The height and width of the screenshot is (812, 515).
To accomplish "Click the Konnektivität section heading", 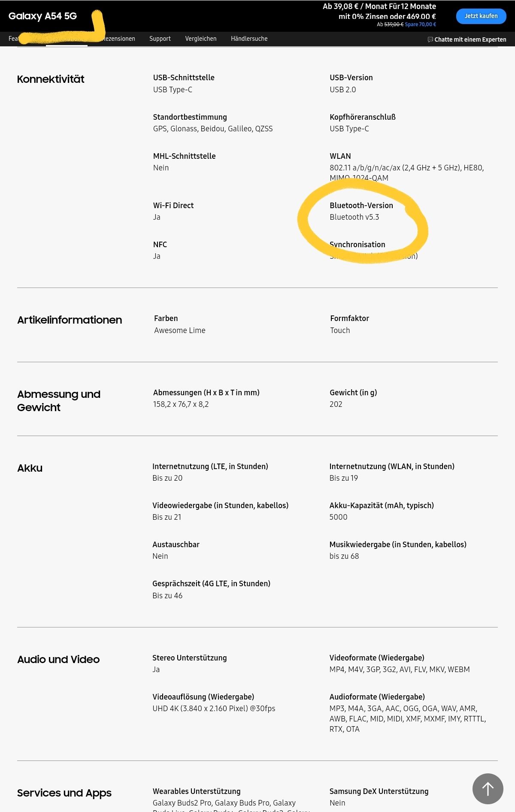I will coord(51,79).
